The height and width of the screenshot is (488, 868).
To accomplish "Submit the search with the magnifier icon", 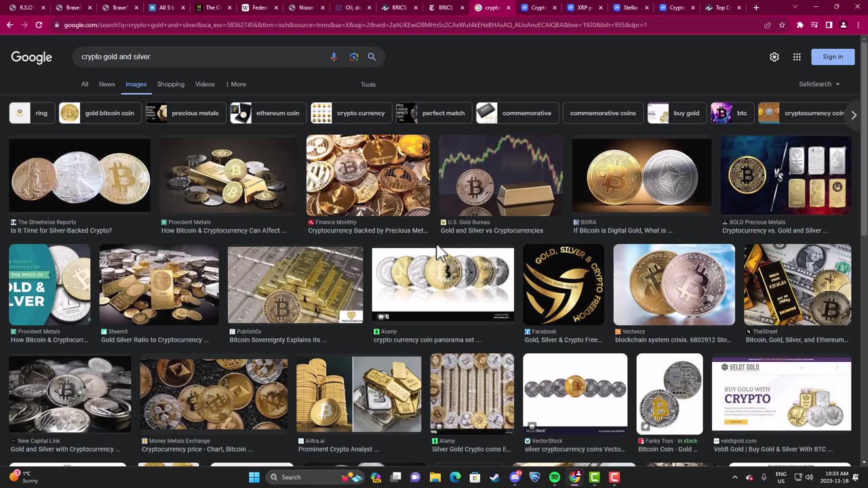I will (372, 57).
